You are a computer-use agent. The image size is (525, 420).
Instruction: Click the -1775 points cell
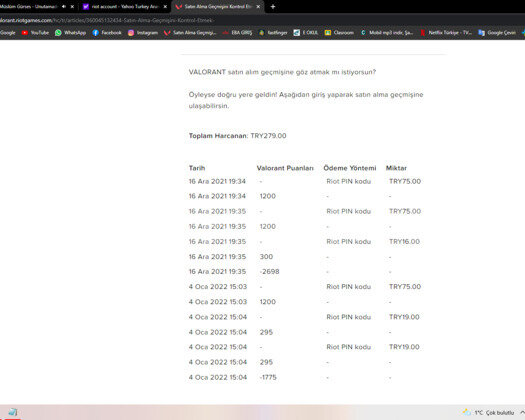[268, 377]
